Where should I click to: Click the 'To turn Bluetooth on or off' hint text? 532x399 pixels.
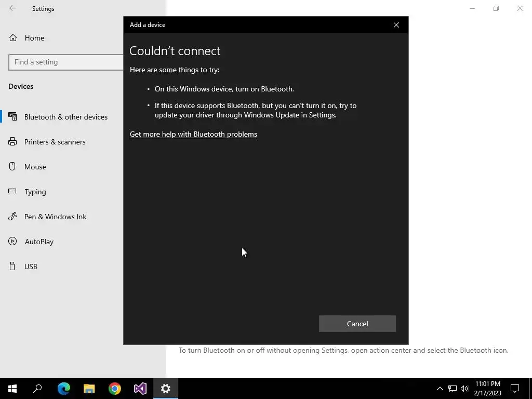coord(343,351)
